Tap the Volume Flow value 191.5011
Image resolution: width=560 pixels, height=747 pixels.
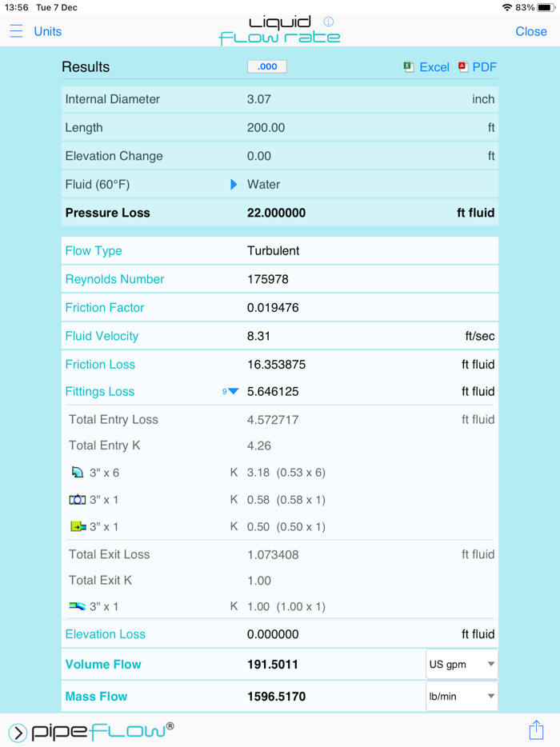pos(272,665)
